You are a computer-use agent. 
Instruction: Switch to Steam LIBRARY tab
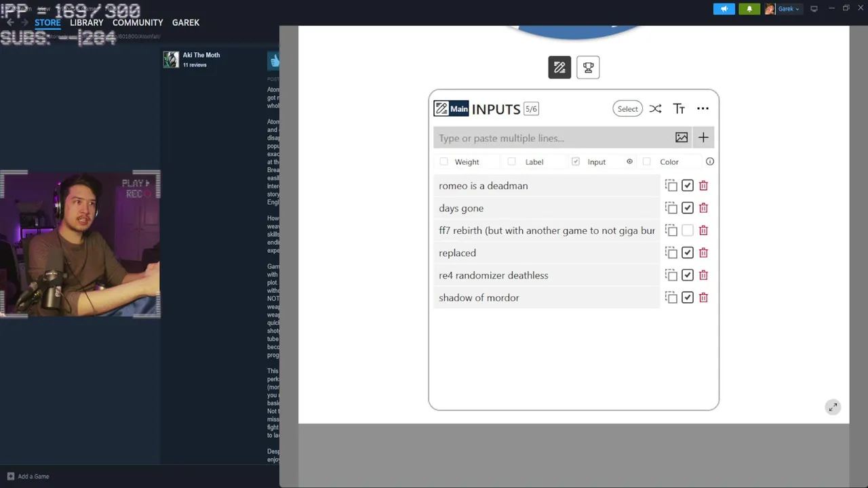[87, 22]
